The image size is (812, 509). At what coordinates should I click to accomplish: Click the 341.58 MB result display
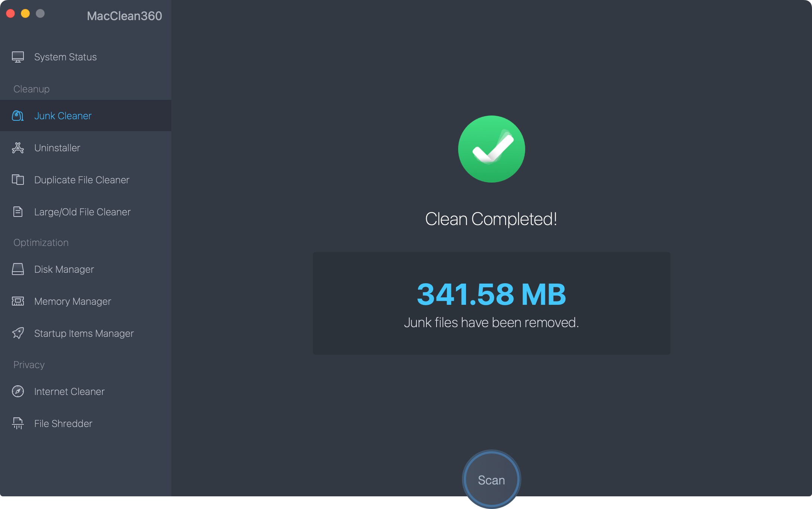[491, 295]
